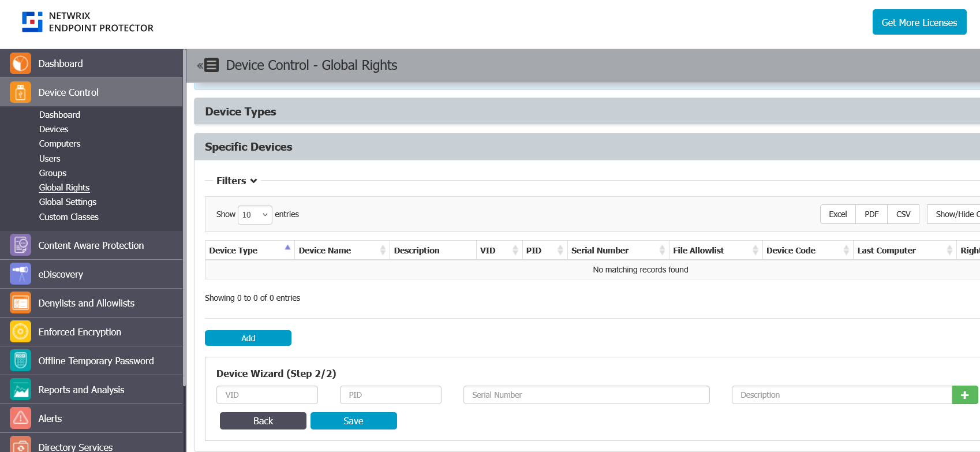Click the Back button in Device Wizard
The width and height of the screenshot is (980, 452).
pos(263,421)
